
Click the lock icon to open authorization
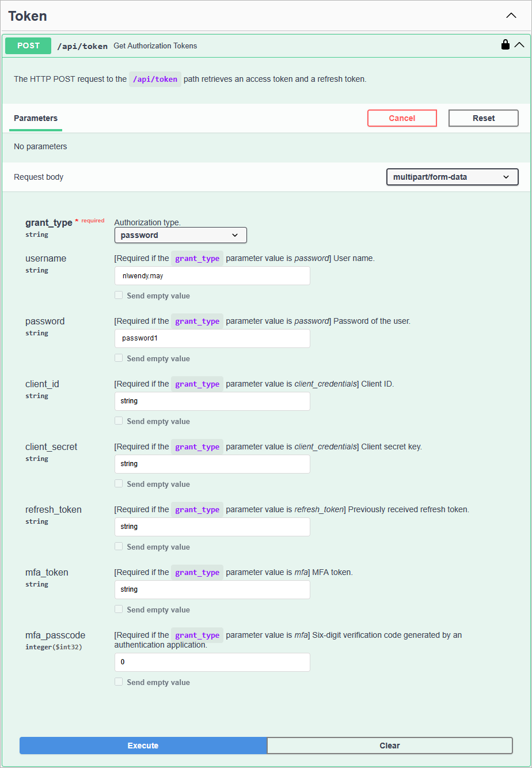click(x=506, y=44)
